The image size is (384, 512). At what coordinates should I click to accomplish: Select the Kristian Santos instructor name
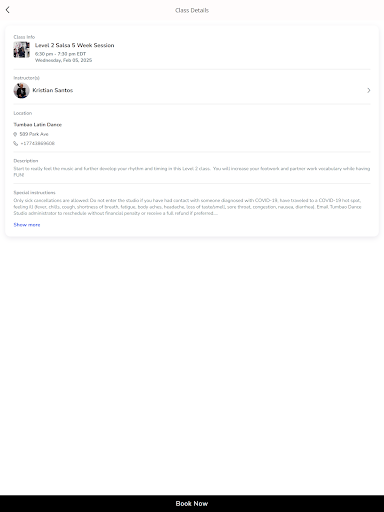tap(53, 90)
